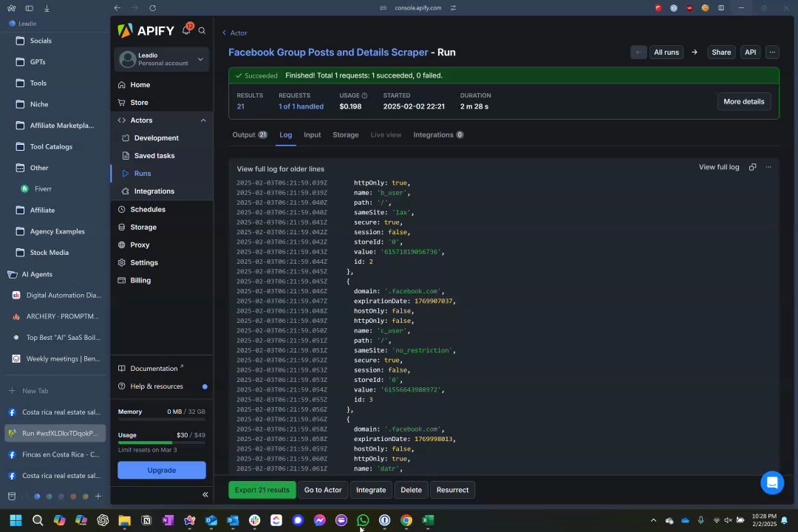Open More details of run
Screen dimensions: 798x532
pos(743,101)
